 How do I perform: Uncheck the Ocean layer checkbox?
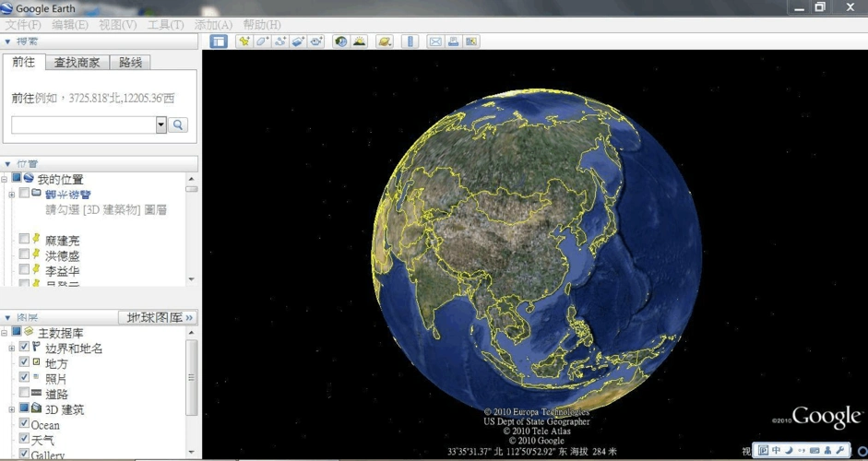24,423
